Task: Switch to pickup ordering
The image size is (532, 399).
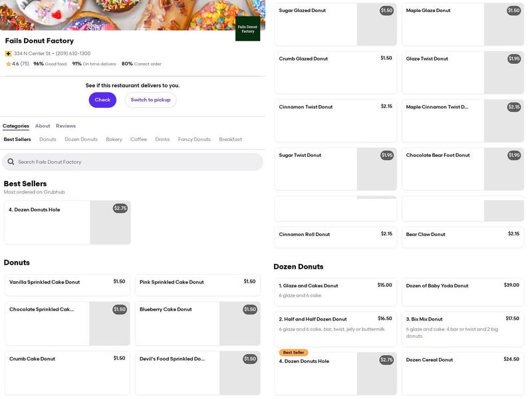Action: (150, 100)
